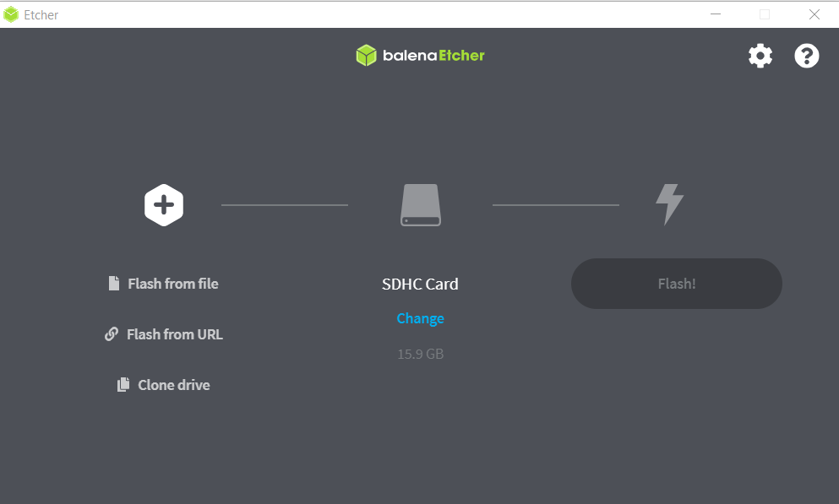Click the Flash! button
This screenshot has height=504, width=839.
676,284
